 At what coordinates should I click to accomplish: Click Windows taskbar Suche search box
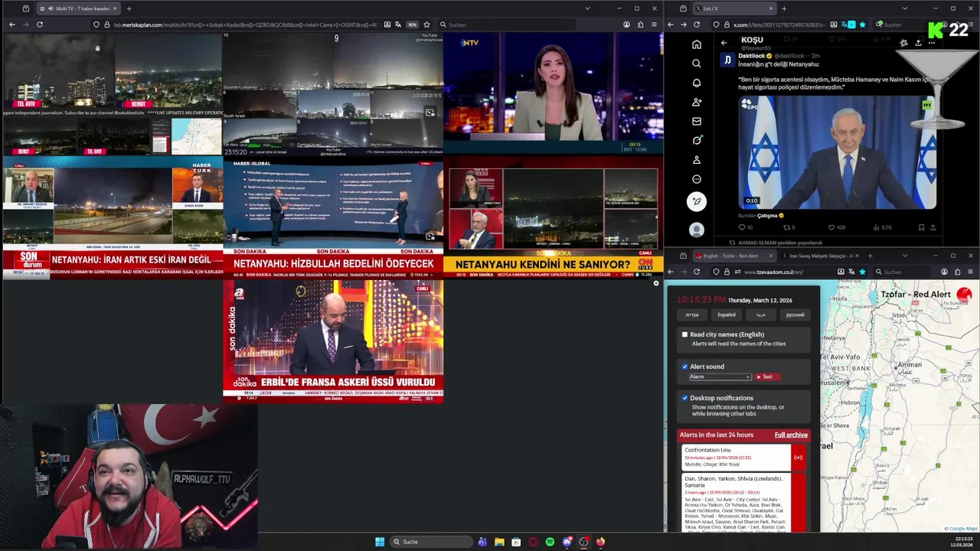pos(431,542)
